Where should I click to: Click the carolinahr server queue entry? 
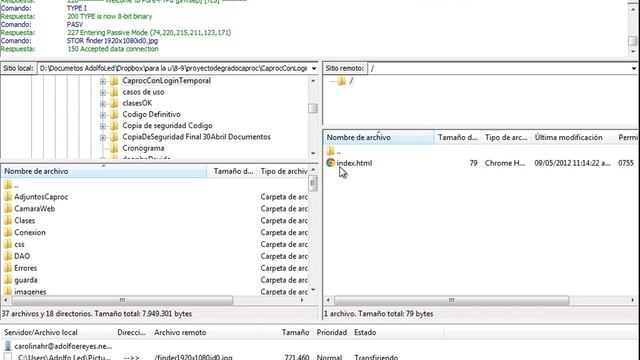click(x=63, y=346)
